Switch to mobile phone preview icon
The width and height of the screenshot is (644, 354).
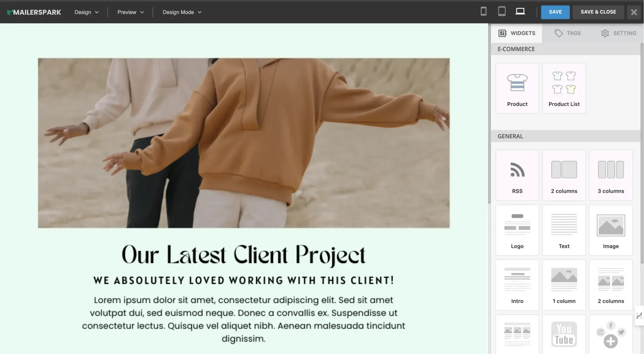click(484, 12)
